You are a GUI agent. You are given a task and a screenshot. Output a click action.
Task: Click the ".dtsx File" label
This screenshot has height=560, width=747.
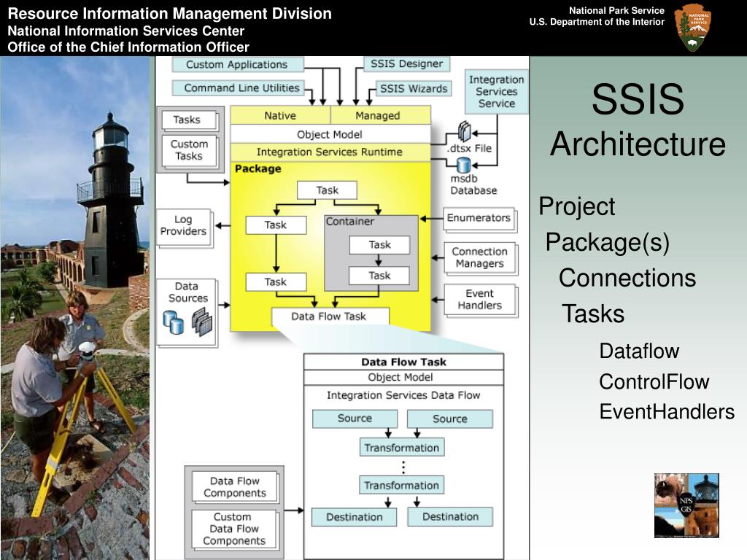click(x=469, y=148)
